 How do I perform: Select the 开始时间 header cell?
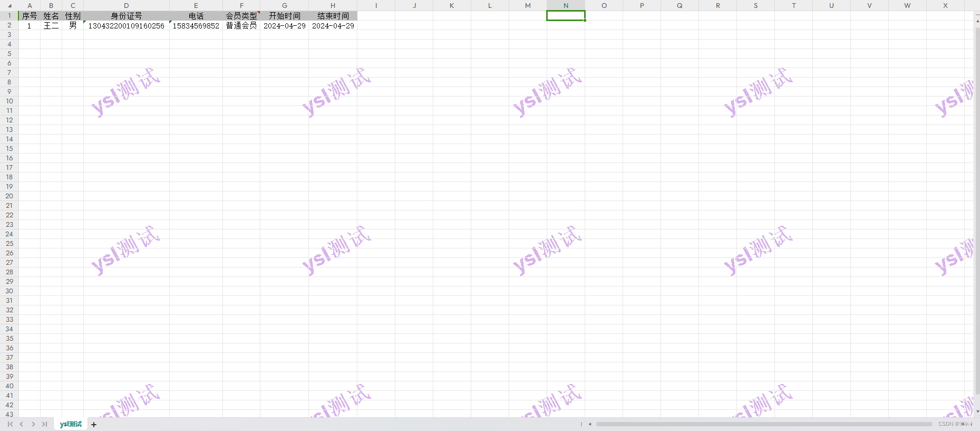click(x=285, y=16)
